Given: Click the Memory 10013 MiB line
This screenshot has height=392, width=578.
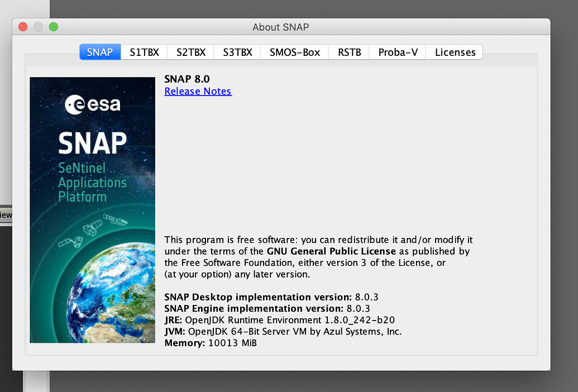Looking at the screenshot, I should [210, 342].
